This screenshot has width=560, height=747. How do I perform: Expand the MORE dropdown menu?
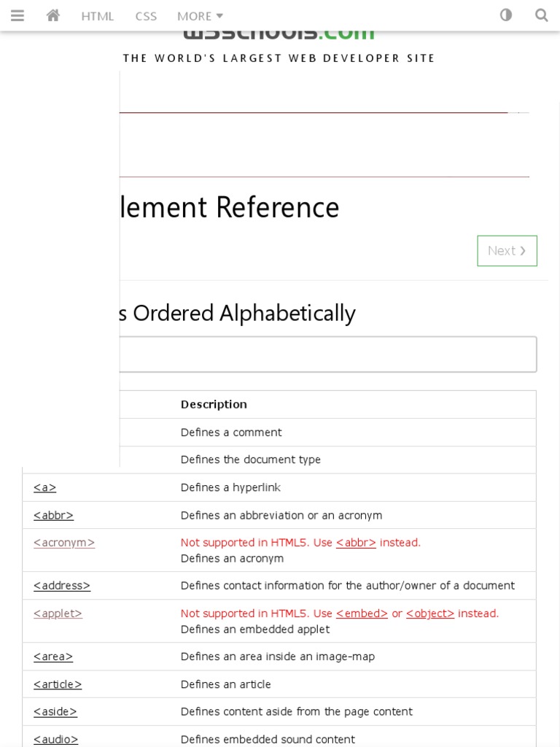(x=200, y=16)
